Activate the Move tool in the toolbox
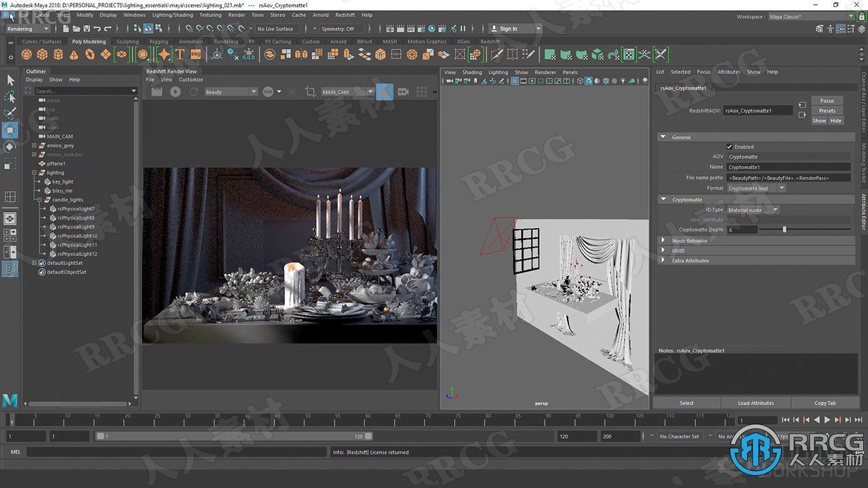Image resolution: width=868 pixels, height=488 pixels. 10,130
